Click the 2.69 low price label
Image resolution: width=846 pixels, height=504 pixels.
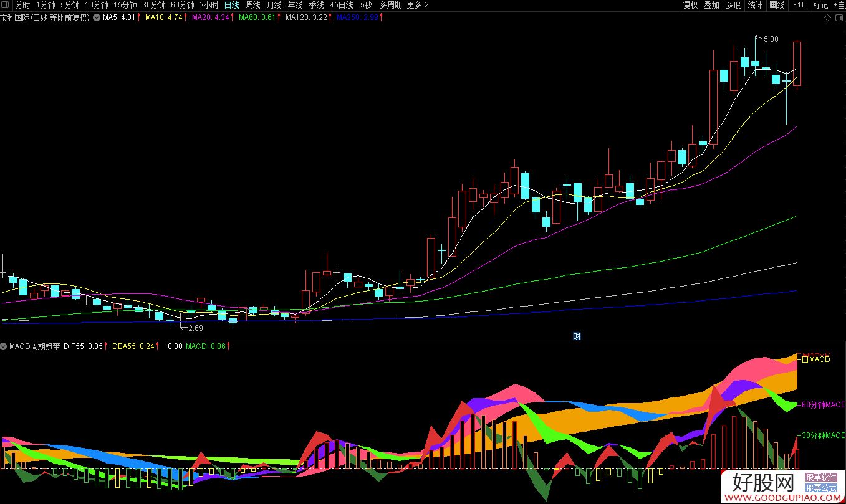196,328
